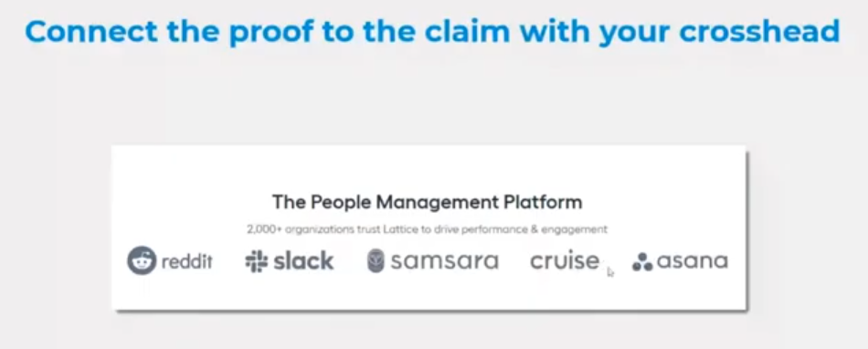Select the word performance in the subtitle
The width and height of the screenshot is (868, 349).
[x=495, y=229]
